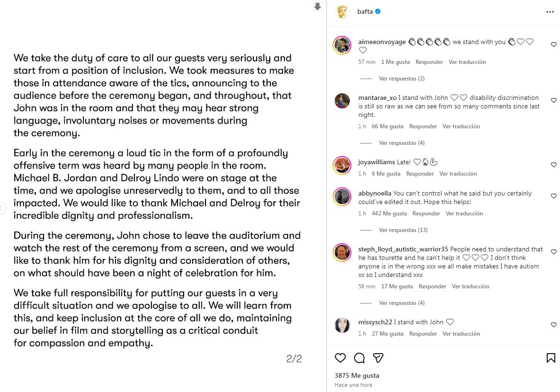Viewport: 560px width, 392px height.
Task: Expand the 2 replies under aimeeonvoyage's comment
Action: [x=401, y=79]
